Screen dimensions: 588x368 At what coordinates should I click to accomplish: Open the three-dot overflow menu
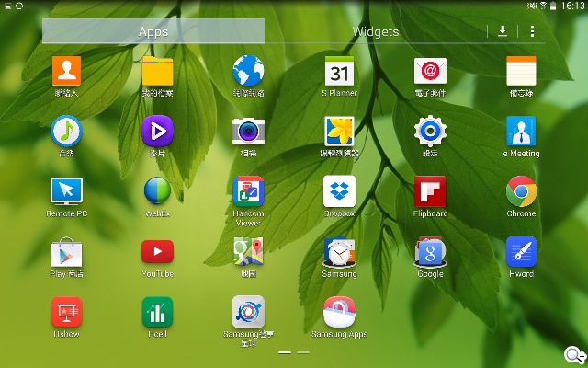[x=532, y=31]
